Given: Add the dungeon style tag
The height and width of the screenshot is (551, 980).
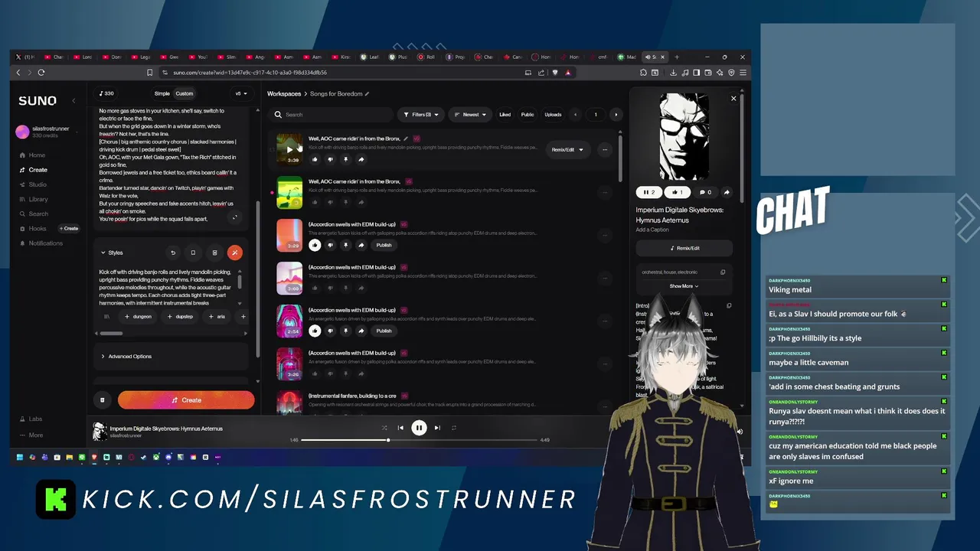Looking at the screenshot, I should click(x=139, y=316).
